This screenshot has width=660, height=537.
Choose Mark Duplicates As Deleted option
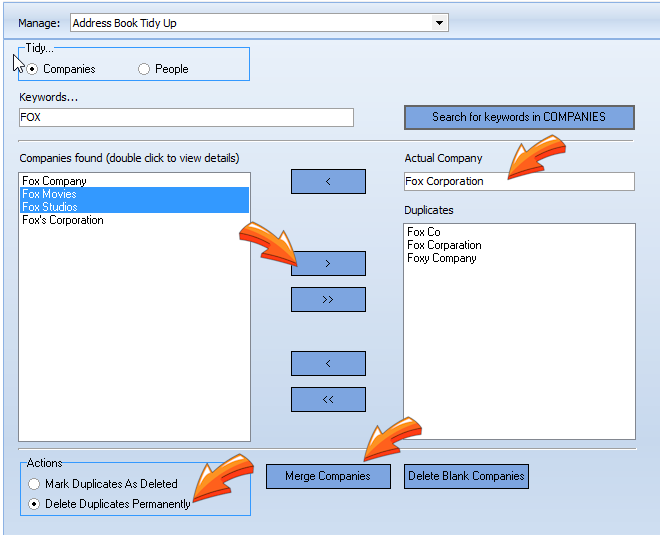pyautogui.click(x=34, y=484)
